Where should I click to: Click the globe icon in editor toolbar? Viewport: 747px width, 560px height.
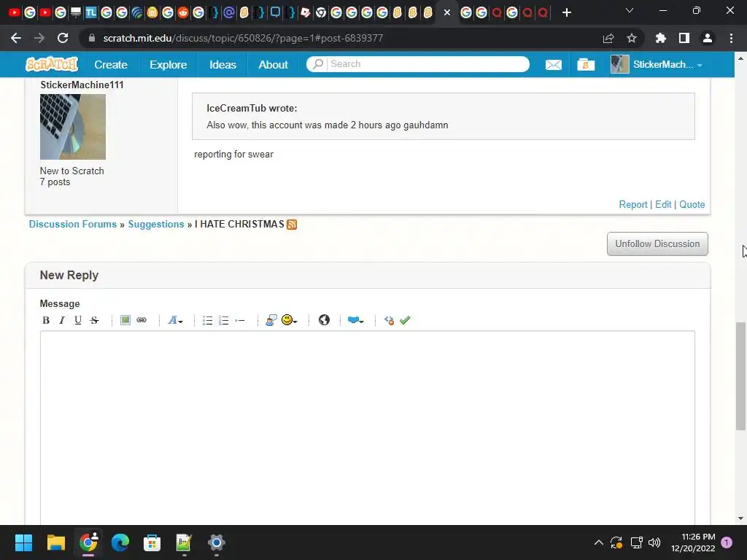pyautogui.click(x=324, y=320)
